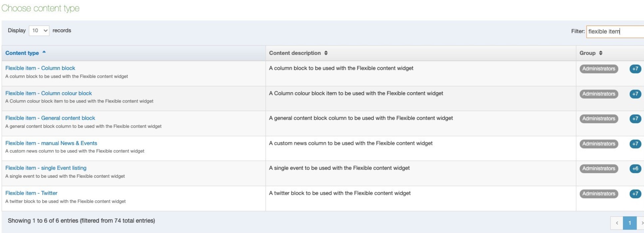Open Flexible item - General content block

[50, 118]
